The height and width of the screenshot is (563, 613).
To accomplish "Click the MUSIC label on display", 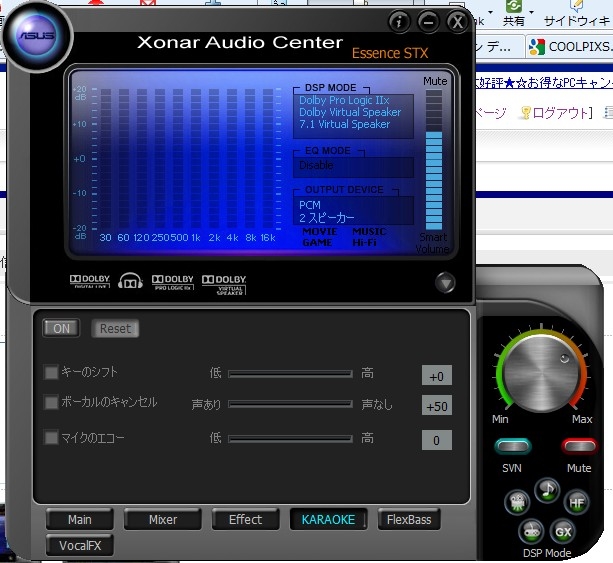I will pyautogui.click(x=369, y=231).
